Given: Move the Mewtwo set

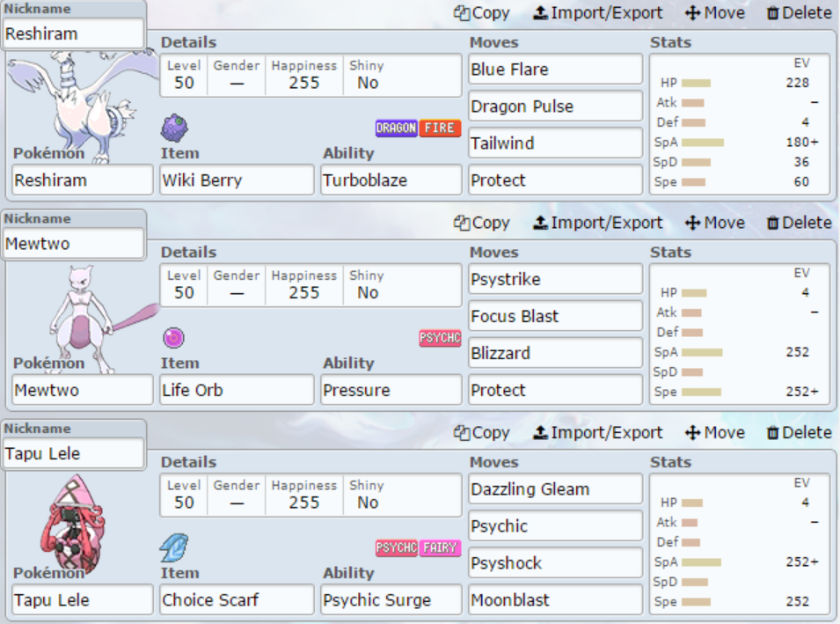Looking at the screenshot, I should tap(714, 223).
